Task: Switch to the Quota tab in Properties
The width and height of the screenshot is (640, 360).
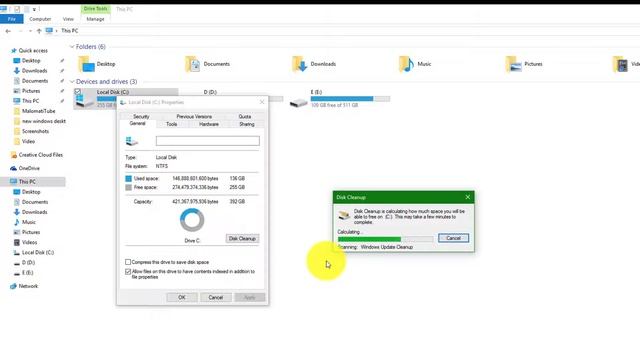Action: click(x=244, y=116)
